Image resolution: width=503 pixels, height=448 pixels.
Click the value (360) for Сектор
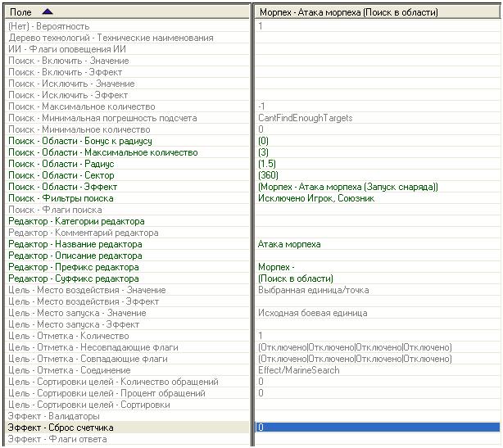tap(268, 175)
